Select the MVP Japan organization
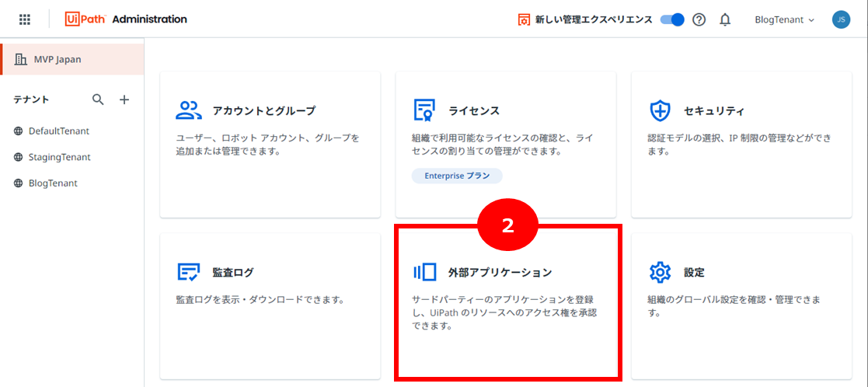This screenshot has height=387, width=868. click(72, 59)
